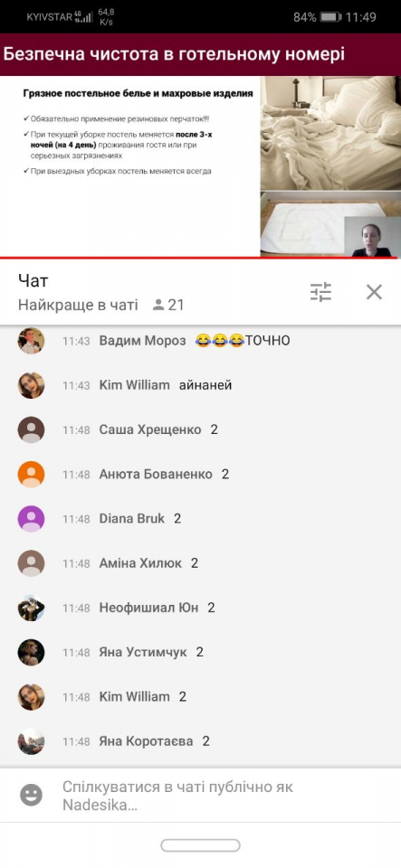Expand the Найкраще в чаті selector
This screenshot has width=401, height=868.
pyautogui.click(x=78, y=305)
